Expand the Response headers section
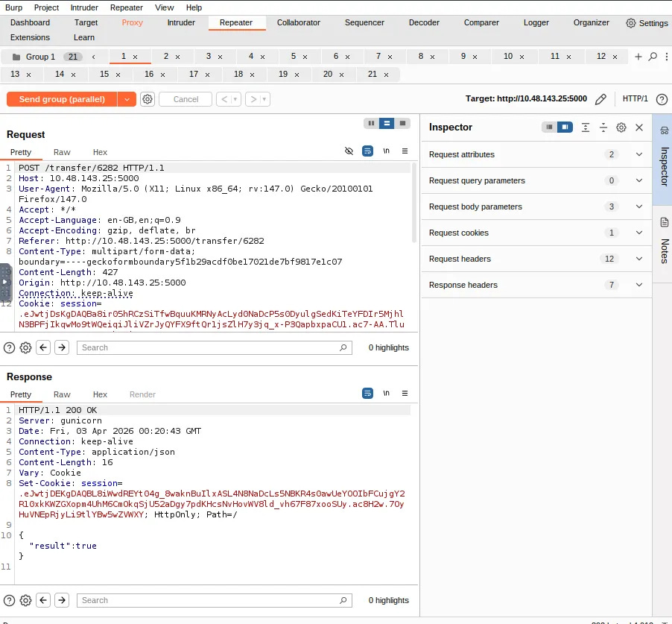This screenshot has width=672, height=624. coord(638,285)
